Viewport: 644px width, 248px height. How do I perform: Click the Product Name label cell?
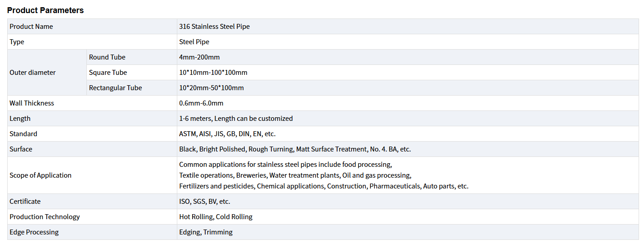pos(31,27)
